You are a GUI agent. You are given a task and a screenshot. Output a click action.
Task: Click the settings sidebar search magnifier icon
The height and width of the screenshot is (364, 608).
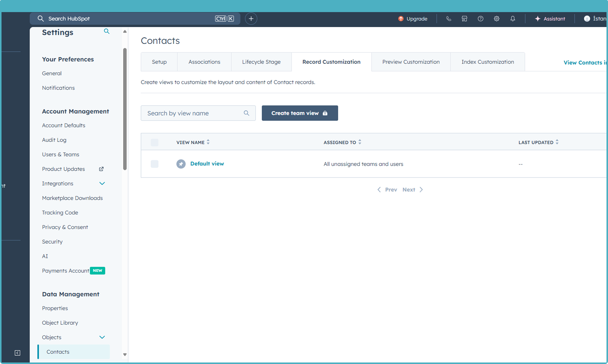click(x=107, y=32)
